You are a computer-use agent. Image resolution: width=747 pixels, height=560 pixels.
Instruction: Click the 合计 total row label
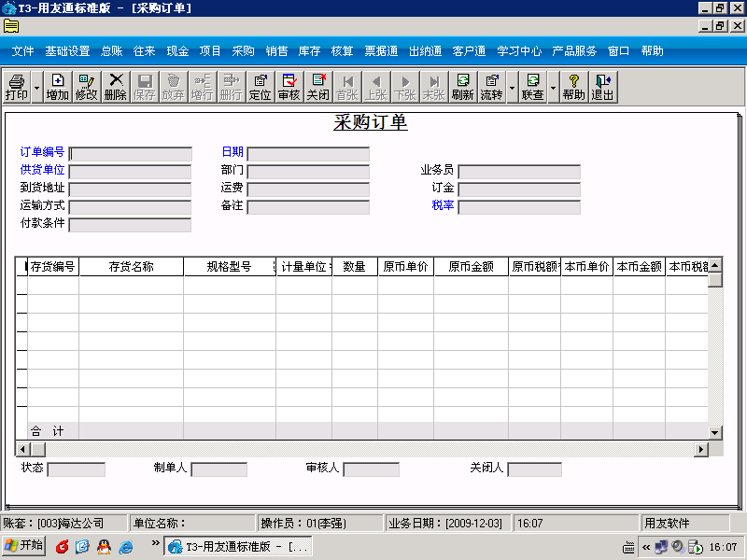[x=47, y=431]
